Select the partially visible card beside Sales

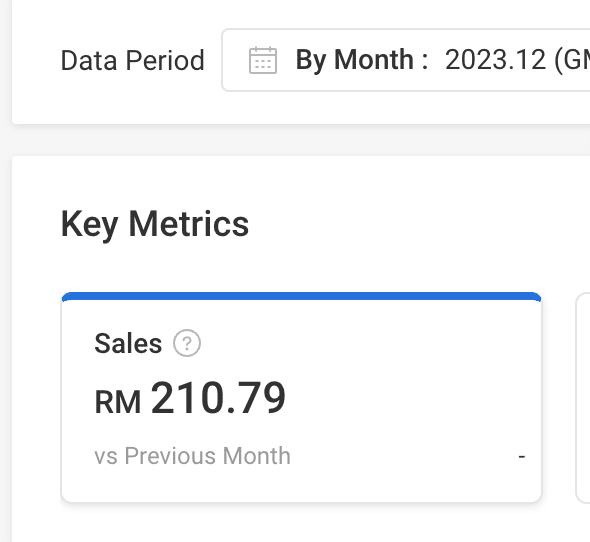[x=583, y=397]
